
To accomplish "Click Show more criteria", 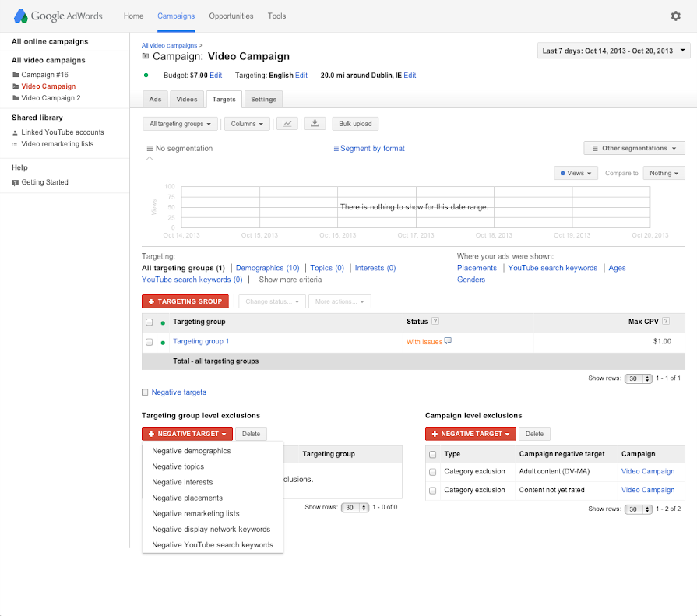I will [x=290, y=280].
